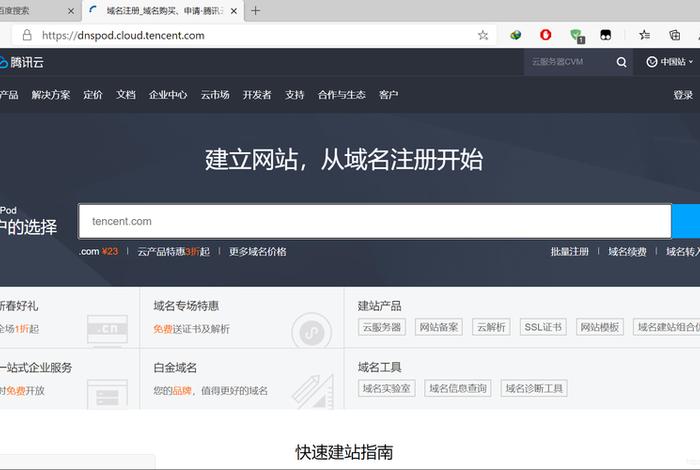The width and height of the screenshot is (700, 470).
Task: Click the search magnifier icon in header
Action: (621, 62)
